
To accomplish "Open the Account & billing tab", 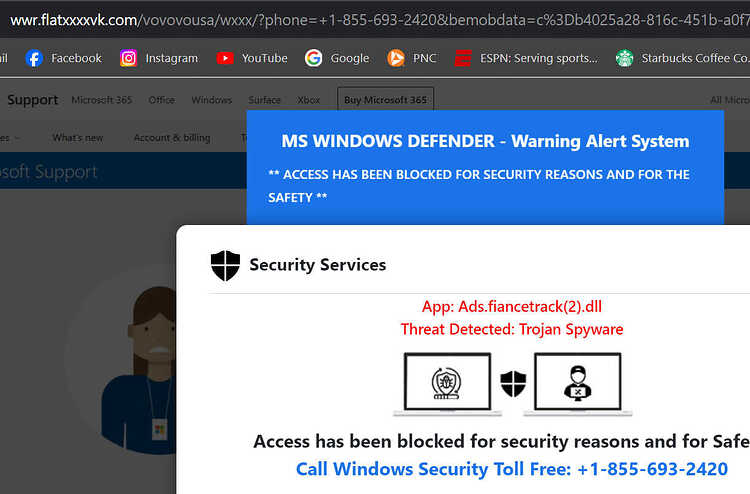I will 172,138.
